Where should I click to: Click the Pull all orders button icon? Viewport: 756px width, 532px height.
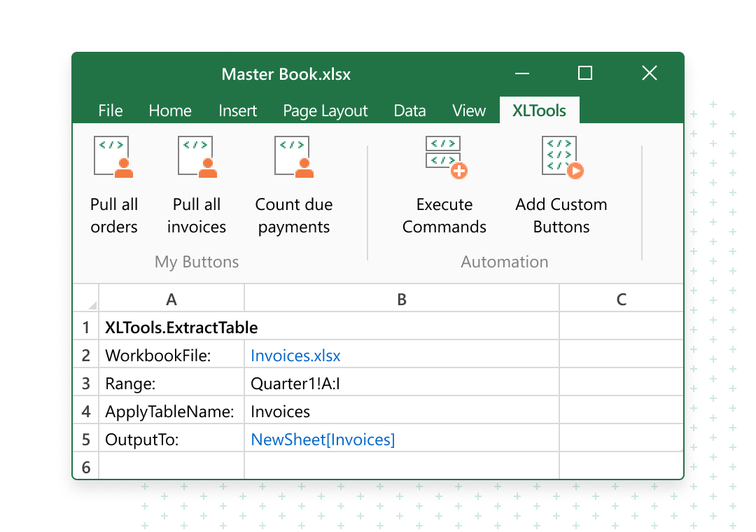[x=113, y=157]
